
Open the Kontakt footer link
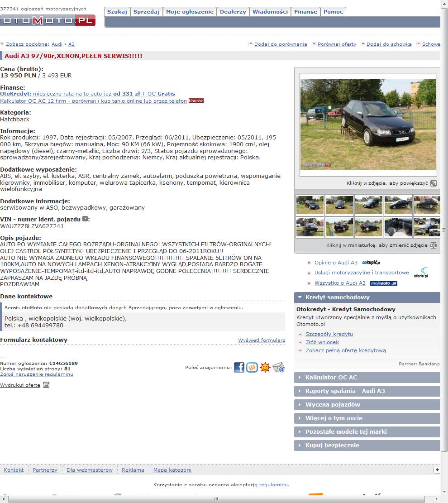point(14,470)
